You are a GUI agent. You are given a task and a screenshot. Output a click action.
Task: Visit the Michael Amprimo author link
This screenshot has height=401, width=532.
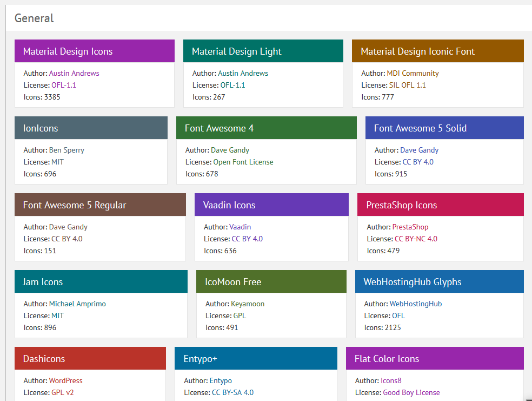click(x=77, y=304)
